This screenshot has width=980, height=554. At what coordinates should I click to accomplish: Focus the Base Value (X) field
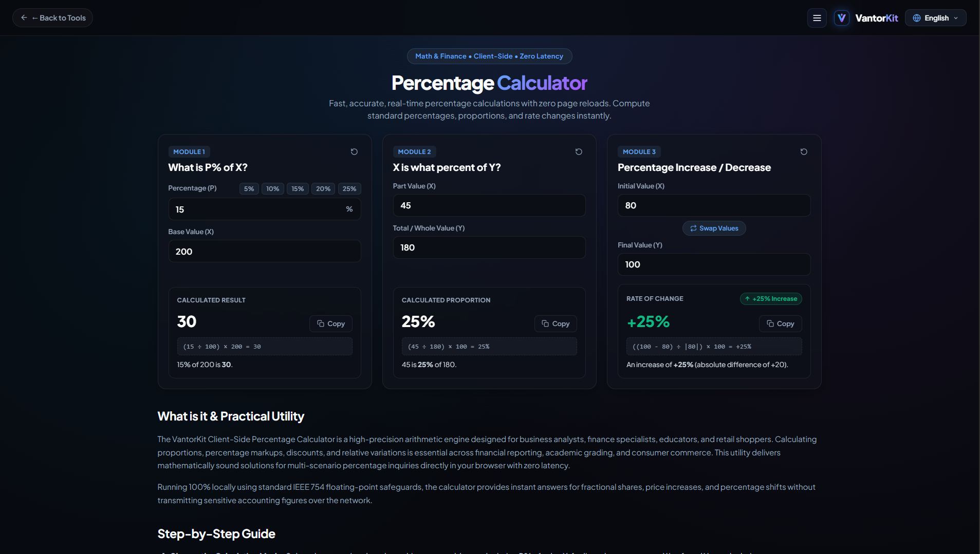click(x=265, y=252)
